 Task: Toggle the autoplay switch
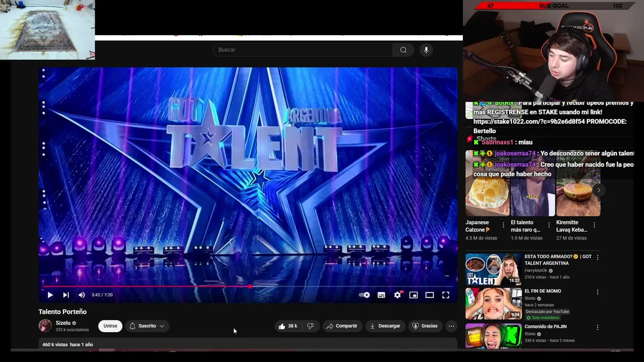point(364,295)
